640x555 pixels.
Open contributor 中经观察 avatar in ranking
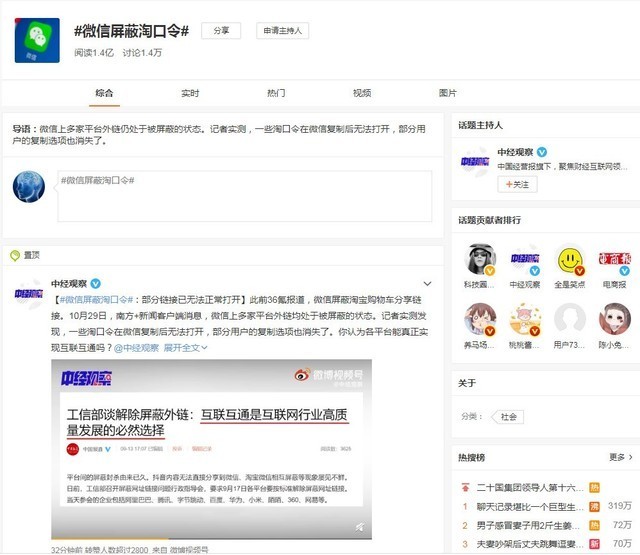click(525, 260)
